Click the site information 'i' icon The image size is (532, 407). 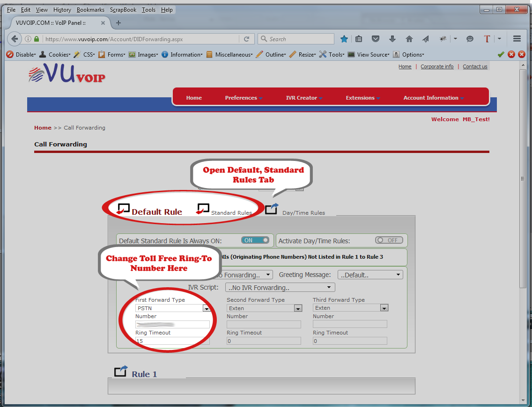(28, 39)
